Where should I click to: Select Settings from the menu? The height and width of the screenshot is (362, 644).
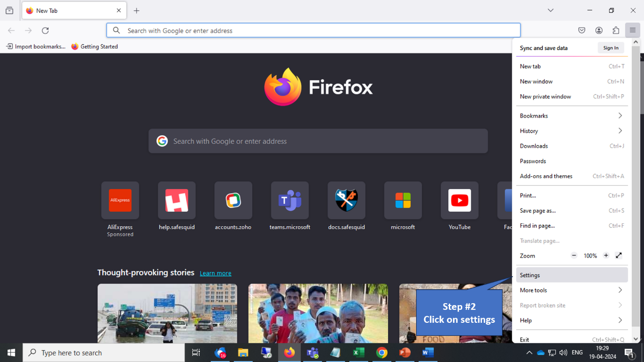click(x=571, y=275)
